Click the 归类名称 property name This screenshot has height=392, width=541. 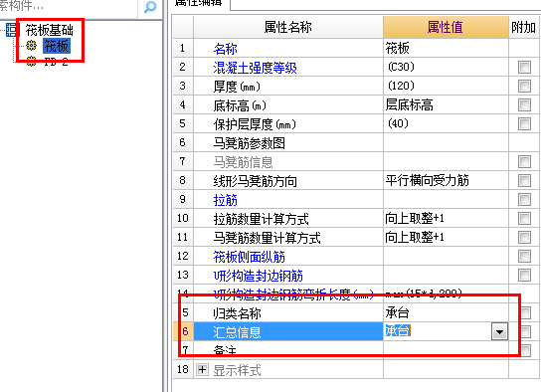237,313
